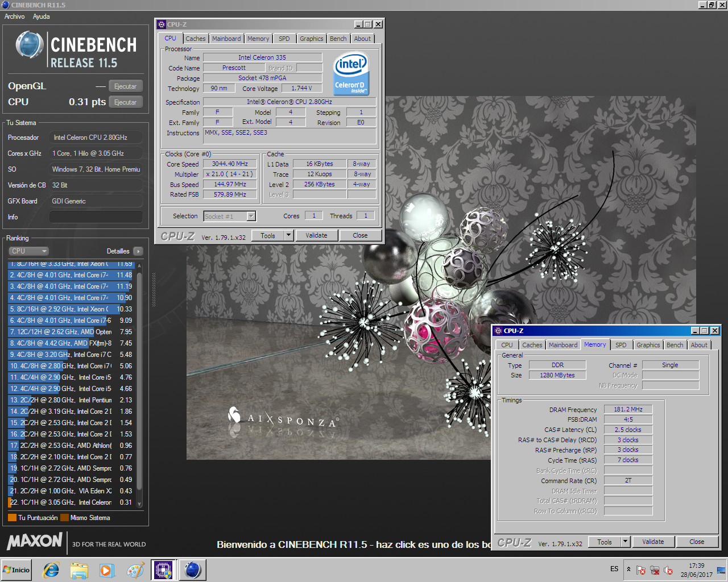Switch to Graphics tab in top CPU-Z window
This screenshot has height=582, width=728.
coord(312,39)
